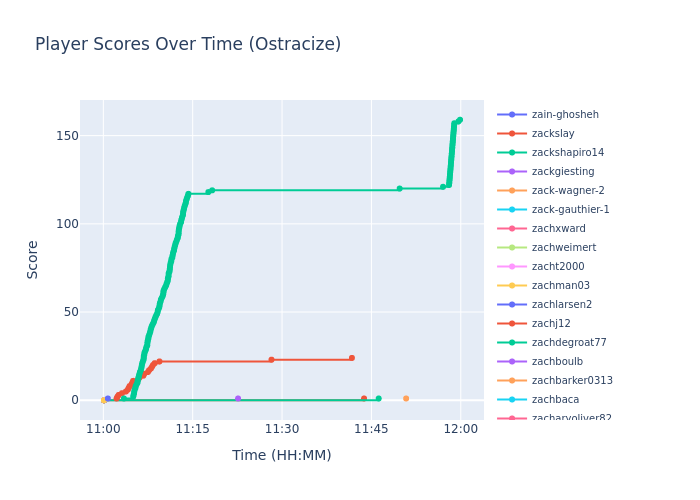700x500 pixels.
Task: Select zachj12 legend label
Action: (x=551, y=324)
